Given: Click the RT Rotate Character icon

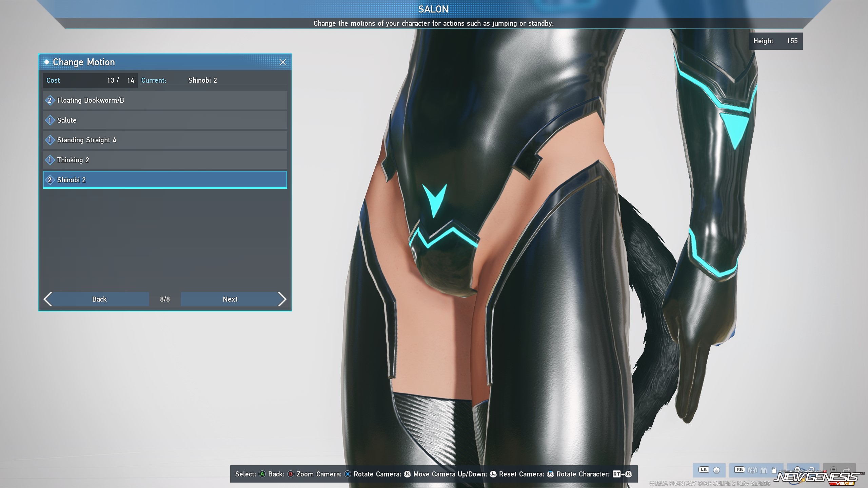Looking at the screenshot, I should coord(617,474).
